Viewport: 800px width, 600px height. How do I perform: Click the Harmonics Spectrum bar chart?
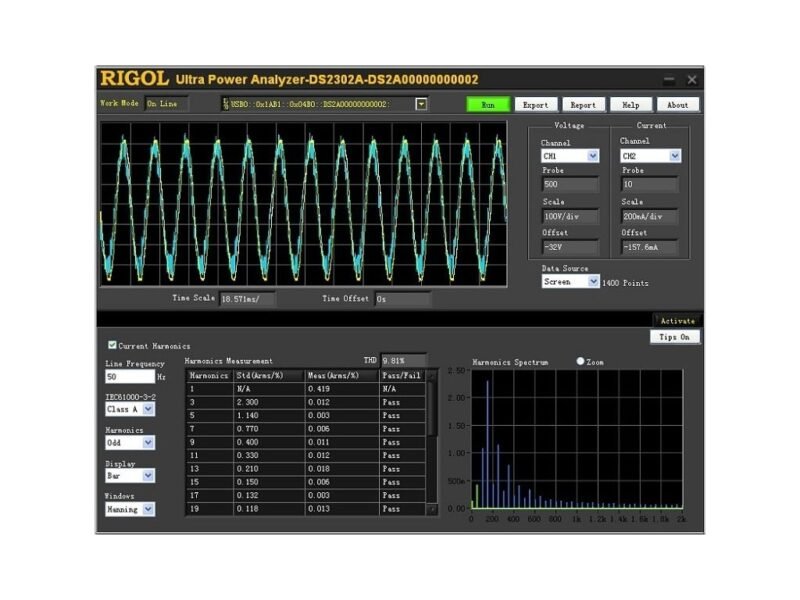tap(577, 439)
